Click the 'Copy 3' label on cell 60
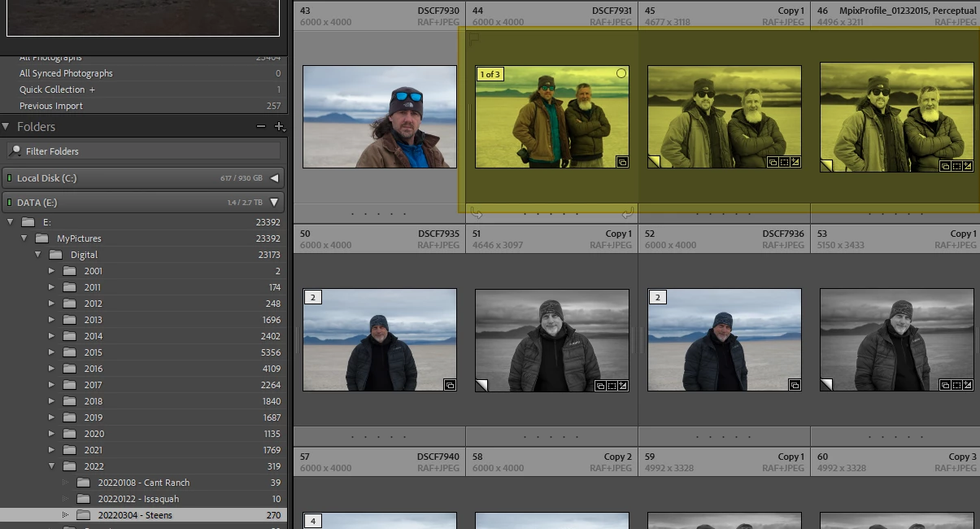The height and width of the screenshot is (529, 980). [962, 457]
